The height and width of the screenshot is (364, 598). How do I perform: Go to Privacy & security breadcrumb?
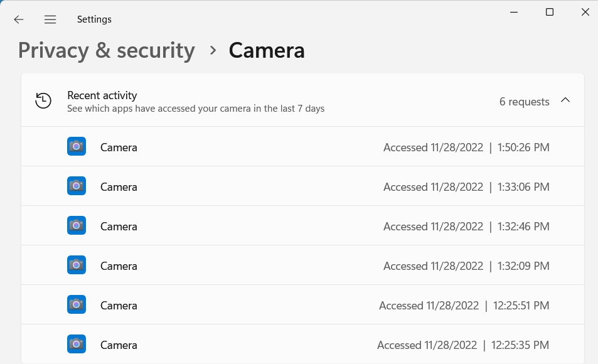point(107,50)
